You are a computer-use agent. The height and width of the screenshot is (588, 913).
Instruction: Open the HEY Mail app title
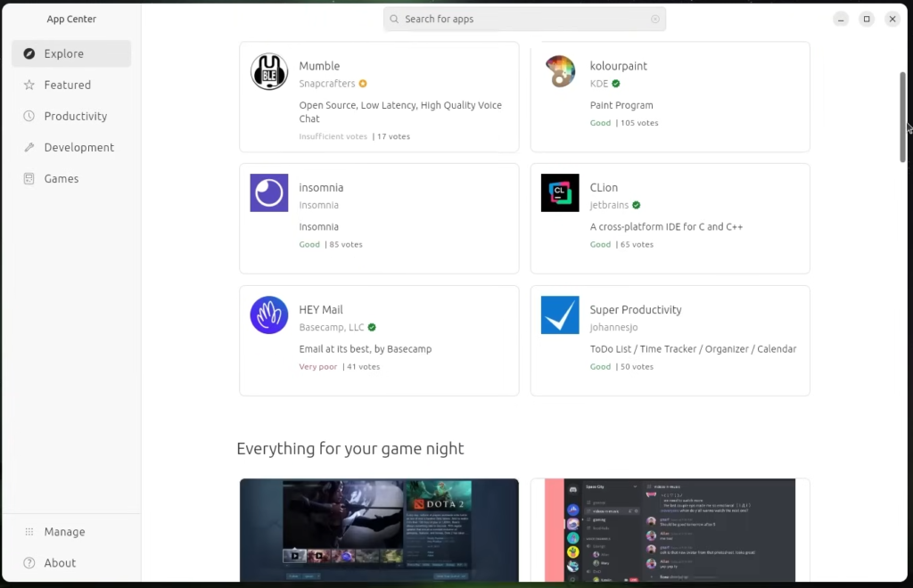321,309
